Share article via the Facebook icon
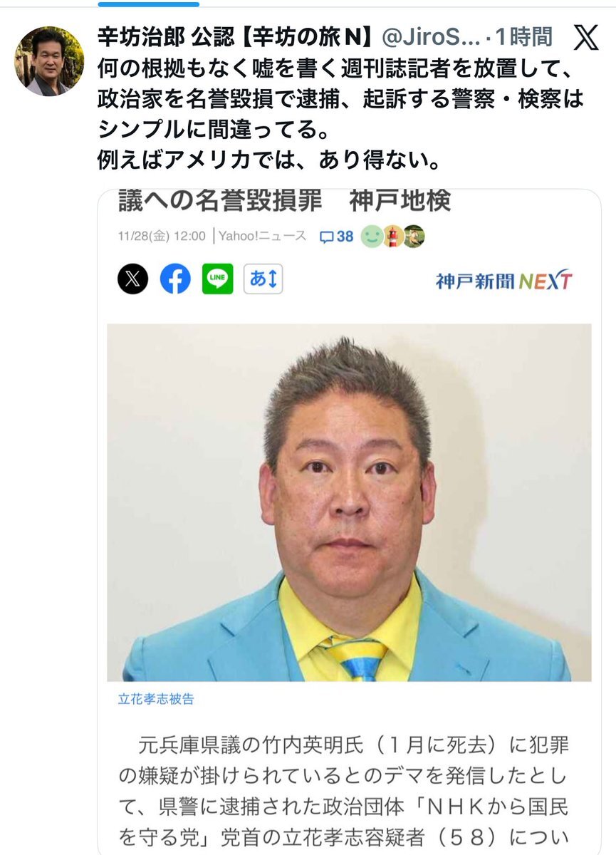The width and height of the screenshot is (616, 855). 175,279
